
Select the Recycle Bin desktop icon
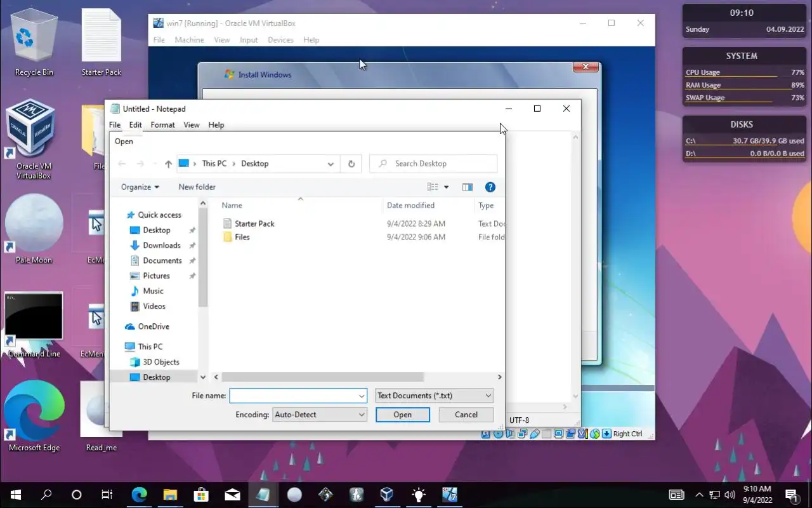(x=34, y=43)
